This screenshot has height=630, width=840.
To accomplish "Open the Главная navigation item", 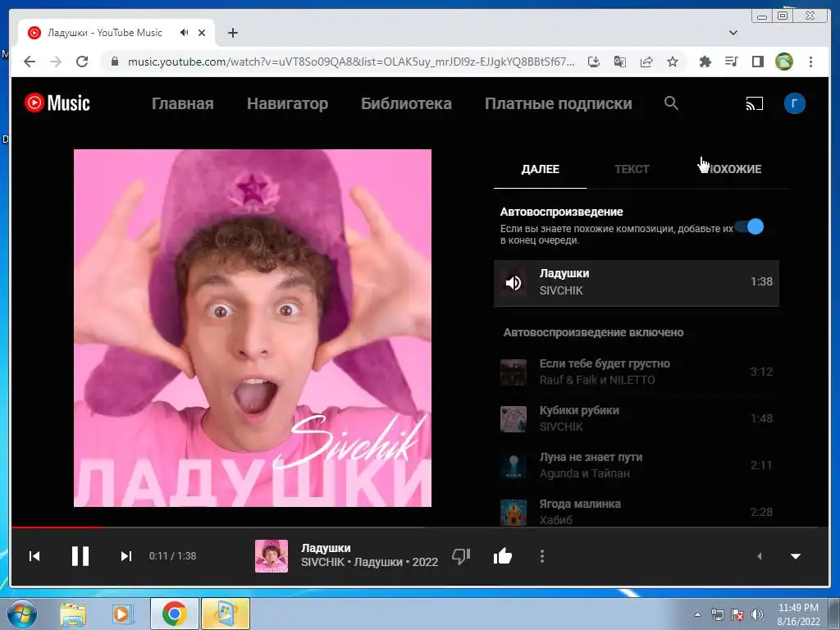I will click(x=183, y=103).
